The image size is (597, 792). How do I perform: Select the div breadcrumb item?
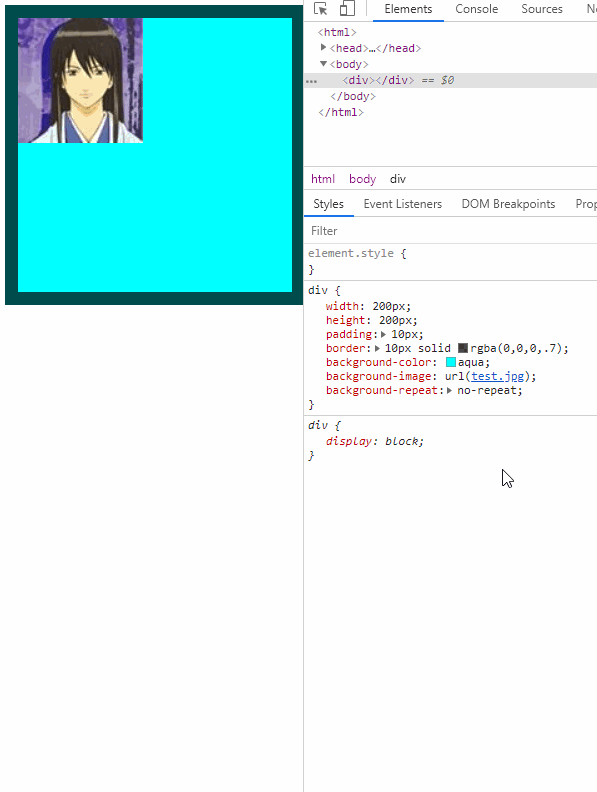coord(397,179)
